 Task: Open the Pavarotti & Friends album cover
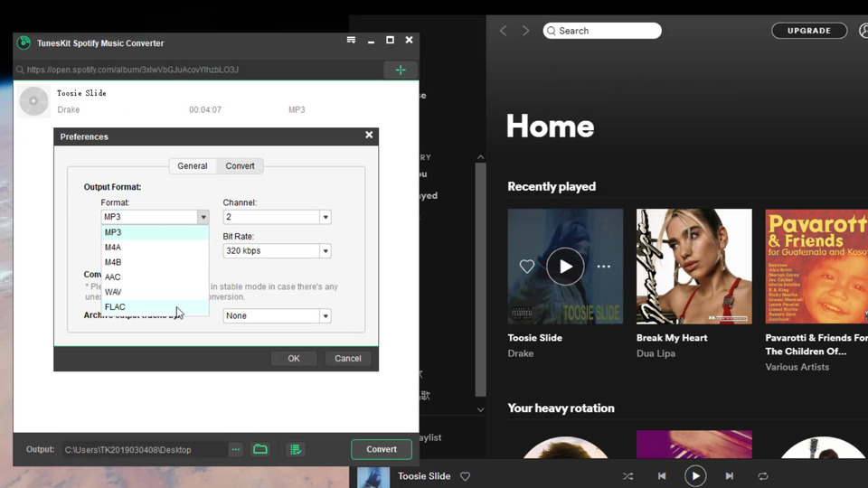point(816,266)
